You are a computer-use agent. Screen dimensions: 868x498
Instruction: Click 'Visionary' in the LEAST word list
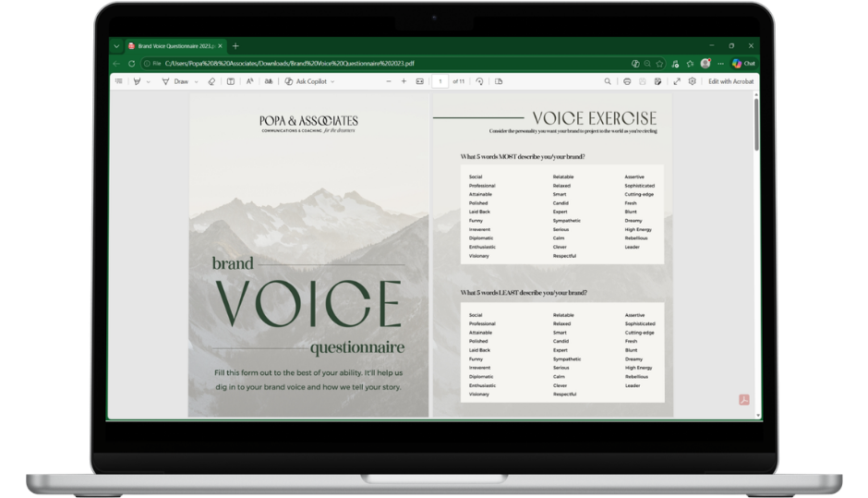click(x=479, y=394)
